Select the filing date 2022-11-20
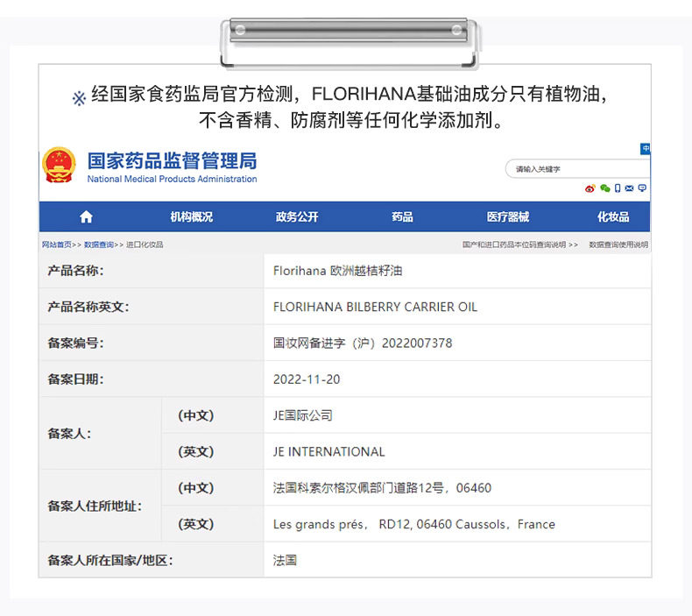The image size is (692, 616). [307, 379]
